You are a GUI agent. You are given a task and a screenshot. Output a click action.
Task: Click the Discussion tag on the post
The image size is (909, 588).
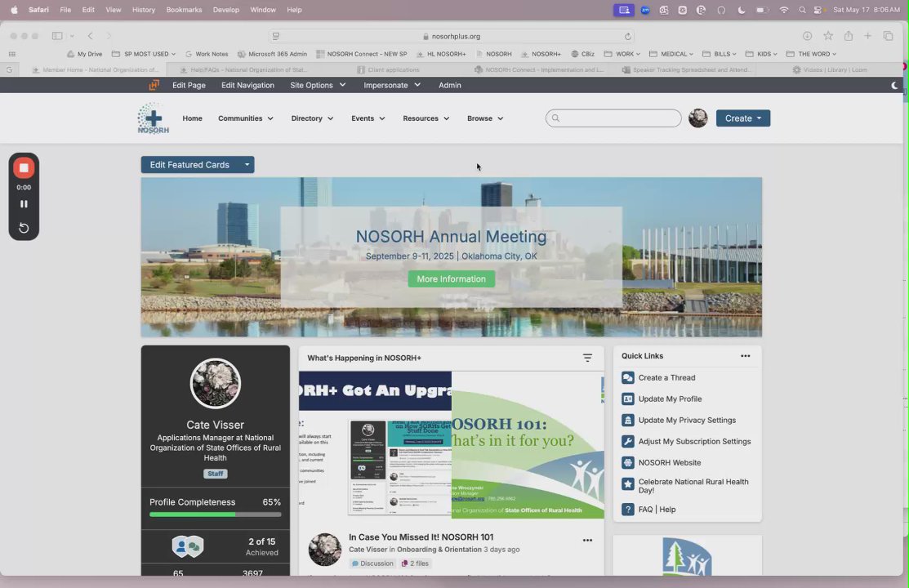372,563
